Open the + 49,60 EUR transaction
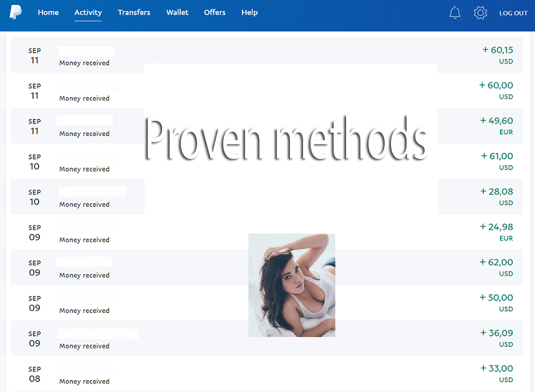This screenshot has height=392, width=535. [267, 126]
